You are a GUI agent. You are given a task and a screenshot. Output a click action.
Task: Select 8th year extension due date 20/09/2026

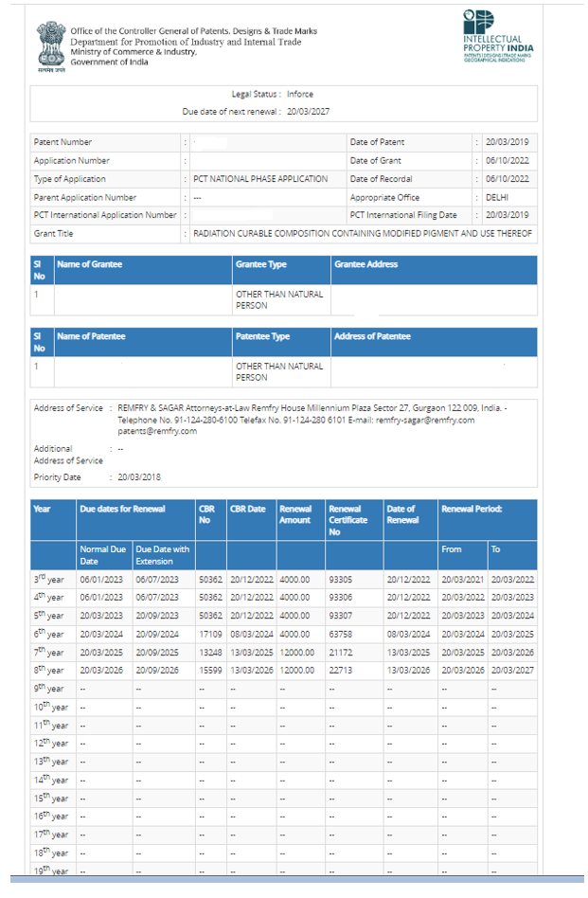click(x=157, y=671)
